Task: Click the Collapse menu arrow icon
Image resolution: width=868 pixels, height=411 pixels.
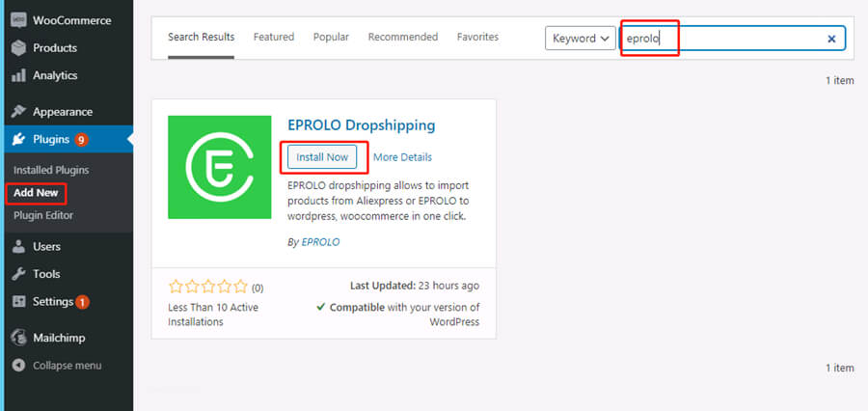Action: click(19, 366)
